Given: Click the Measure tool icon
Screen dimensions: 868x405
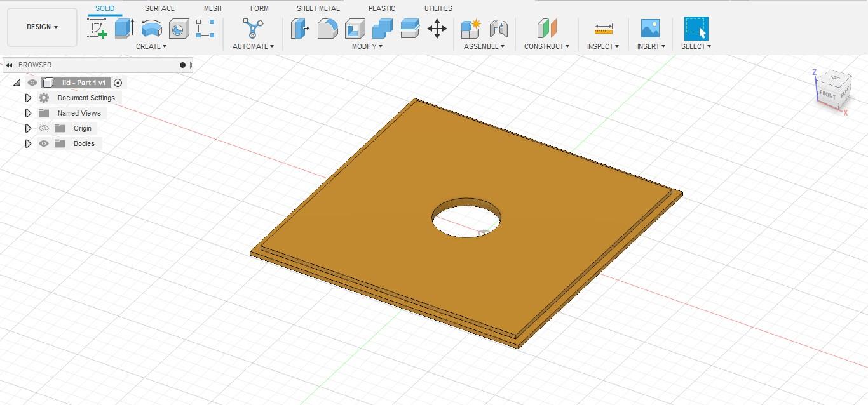Looking at the screenshot, I should (x=603, y=29).
